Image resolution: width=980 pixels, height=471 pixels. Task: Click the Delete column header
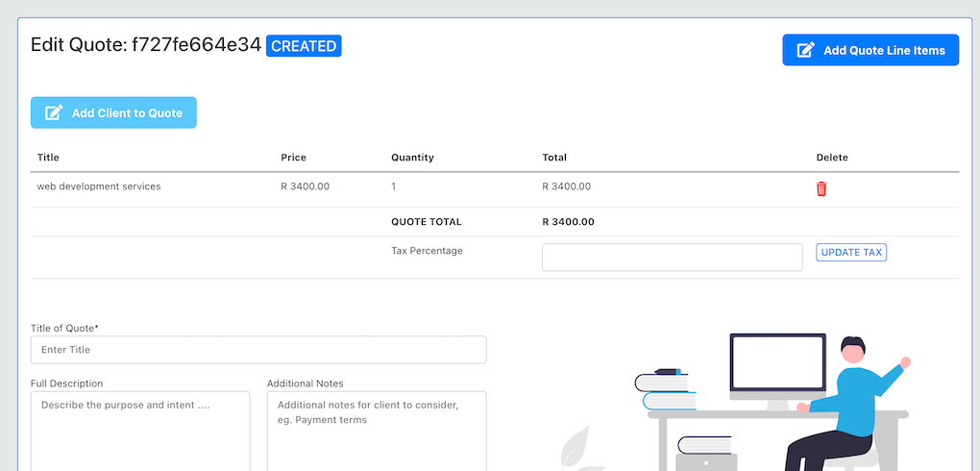coord(832,158)
